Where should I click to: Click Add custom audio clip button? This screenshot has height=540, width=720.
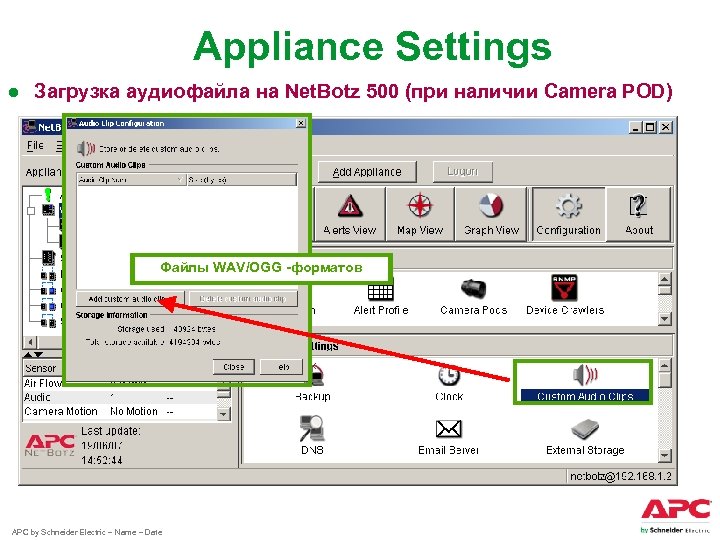(130, 298)
